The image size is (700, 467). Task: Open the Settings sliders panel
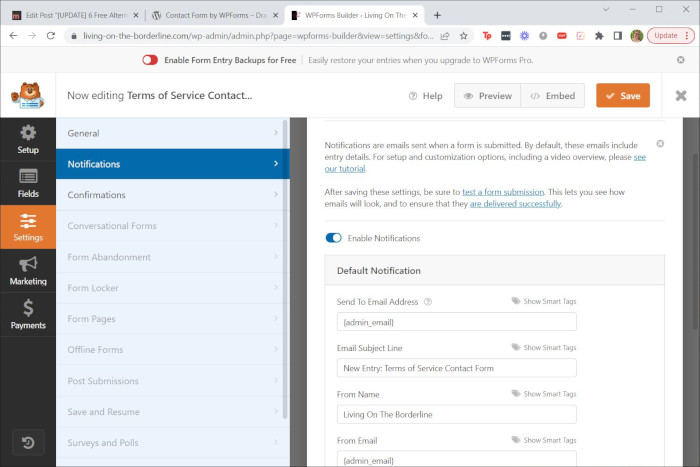(x=28, y=227)
